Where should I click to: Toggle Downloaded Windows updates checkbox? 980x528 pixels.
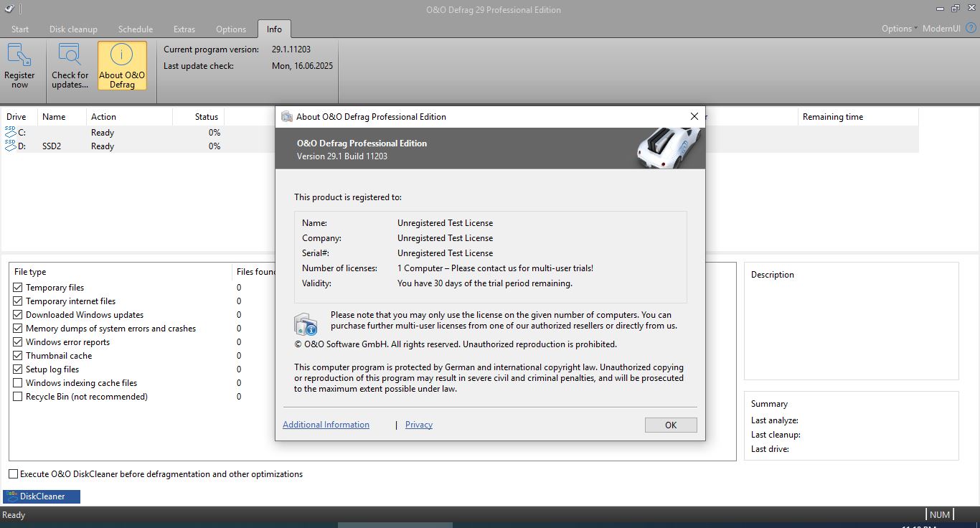[x=18, y=315]
